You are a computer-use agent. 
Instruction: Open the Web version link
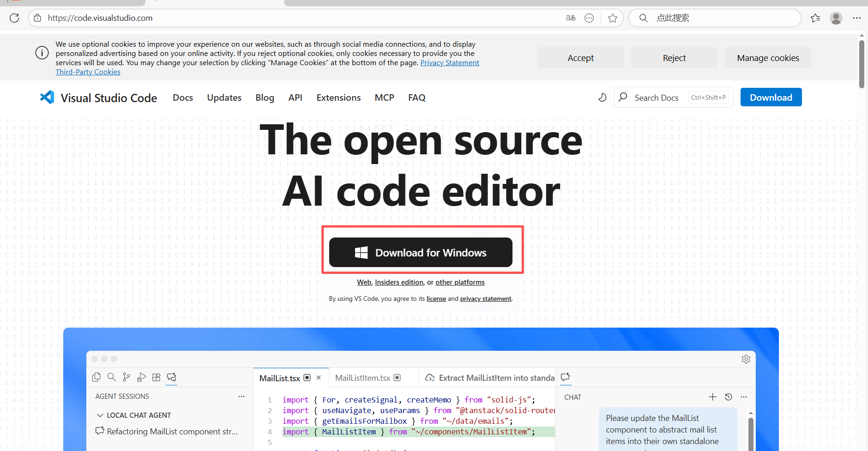[364, 282]
